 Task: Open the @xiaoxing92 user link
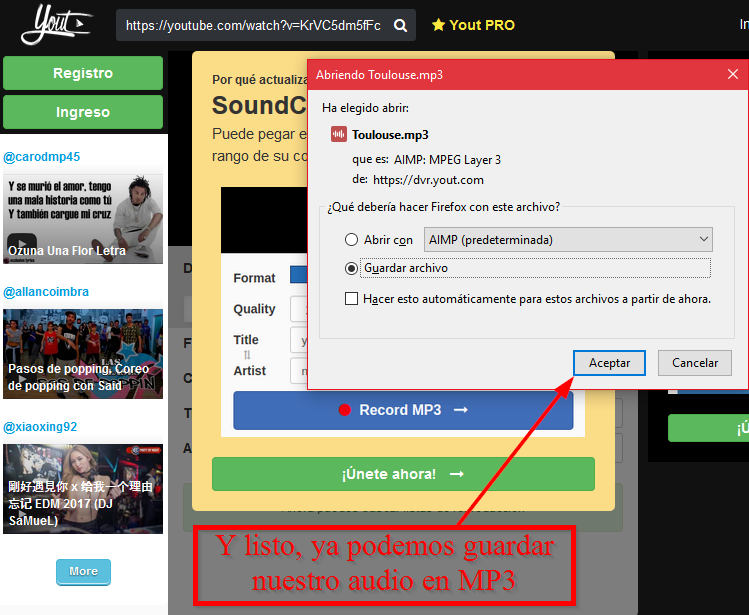40,427
